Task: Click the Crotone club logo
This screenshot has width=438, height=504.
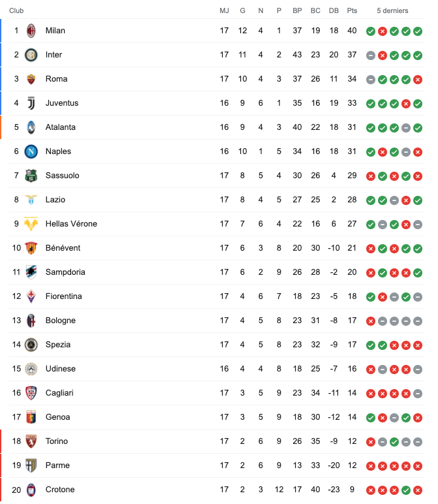Action: coord(31,490)
